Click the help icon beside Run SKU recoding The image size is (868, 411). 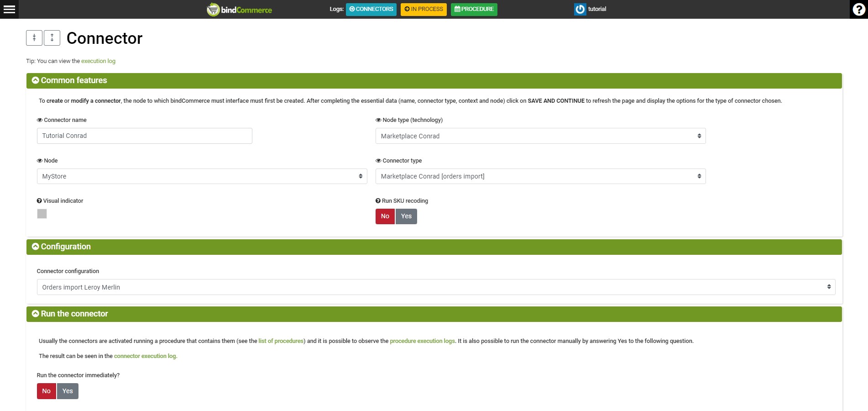tap(378, 201)
